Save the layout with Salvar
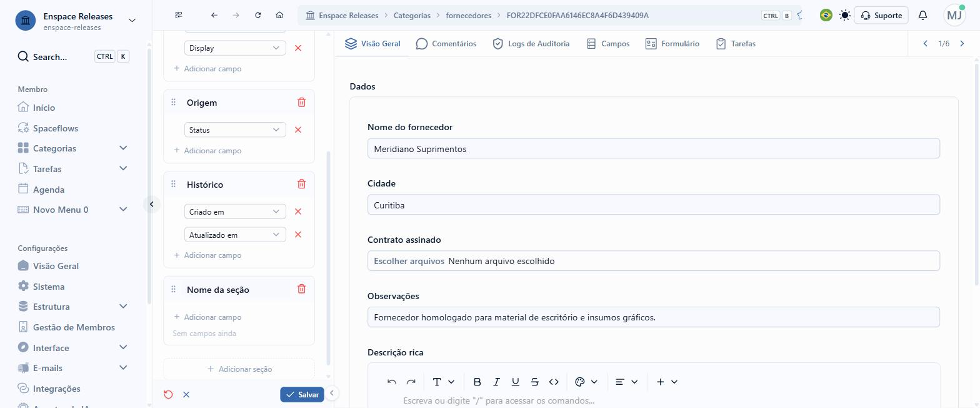 [302, 394]
